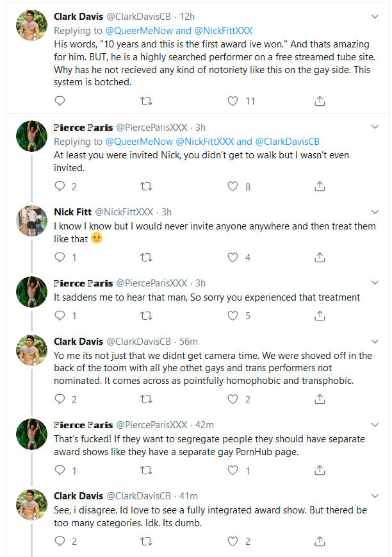Like Clark Davis's tweet about camera time
This screenshot has height=557, width=392.
pos(234,399)
